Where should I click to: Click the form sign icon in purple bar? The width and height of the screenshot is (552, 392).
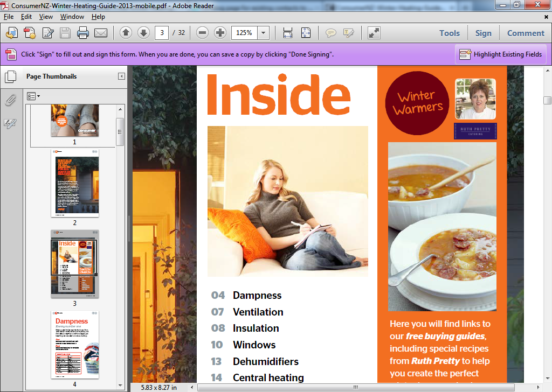click(x=11, y=54)
